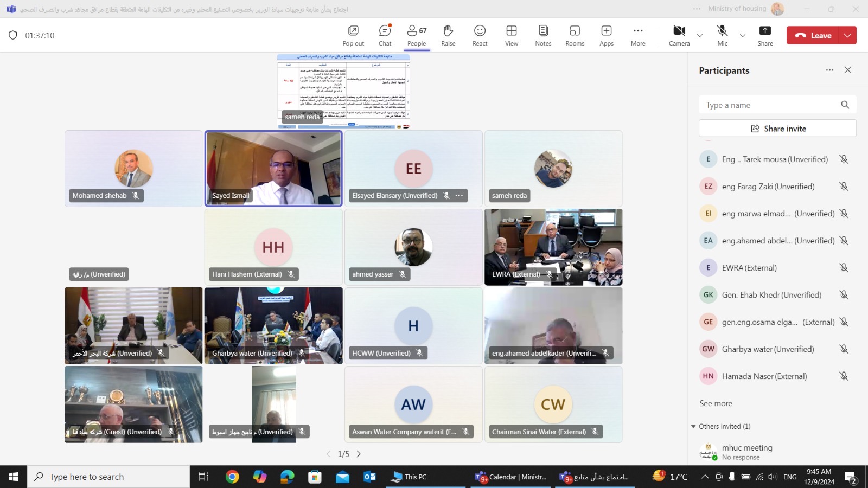Click See more participants link
The image size is (868, 488).
point(716,403)
